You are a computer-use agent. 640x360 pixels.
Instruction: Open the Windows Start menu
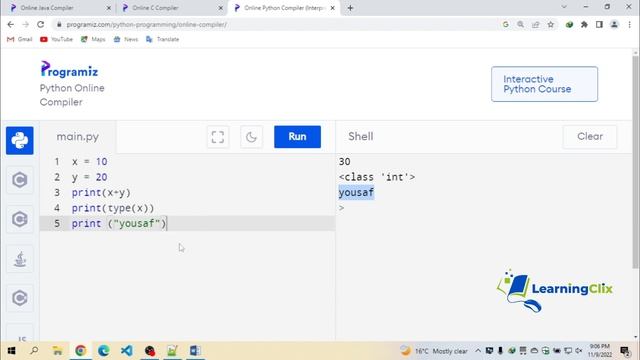[x=11, y=351]
